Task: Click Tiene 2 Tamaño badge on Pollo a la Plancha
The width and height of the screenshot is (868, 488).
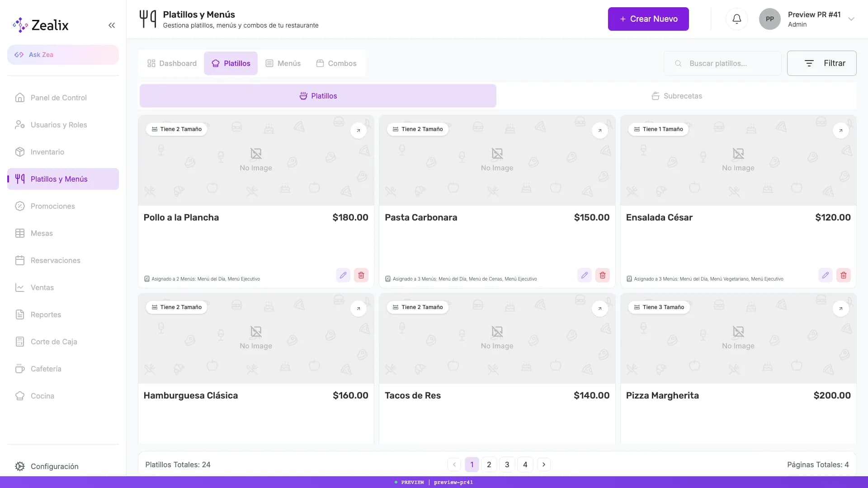Action: (x=176, y=129)
